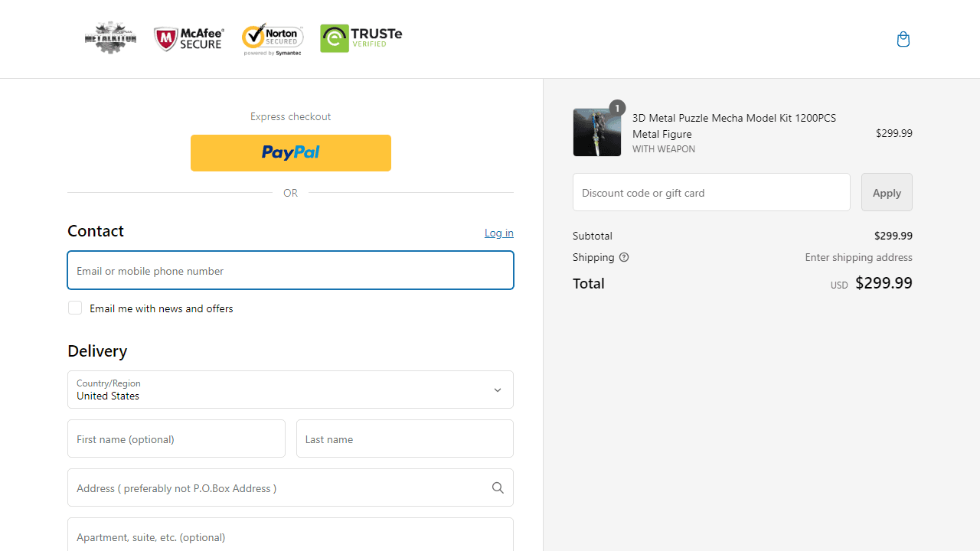Follow the Log in link
The height and width of the screenshot is (551, 980).
tap(499, 233)
